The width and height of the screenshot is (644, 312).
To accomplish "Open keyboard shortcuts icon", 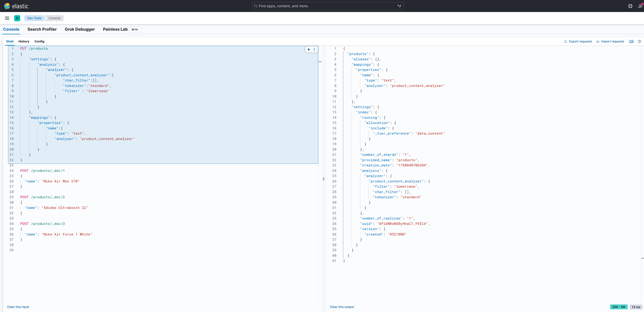I will pyautogui.click(x=631, y=41).
